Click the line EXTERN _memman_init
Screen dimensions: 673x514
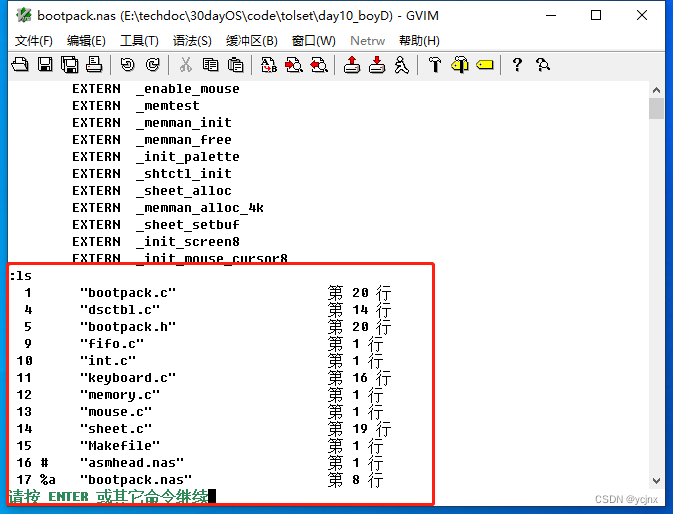(152, 123)
